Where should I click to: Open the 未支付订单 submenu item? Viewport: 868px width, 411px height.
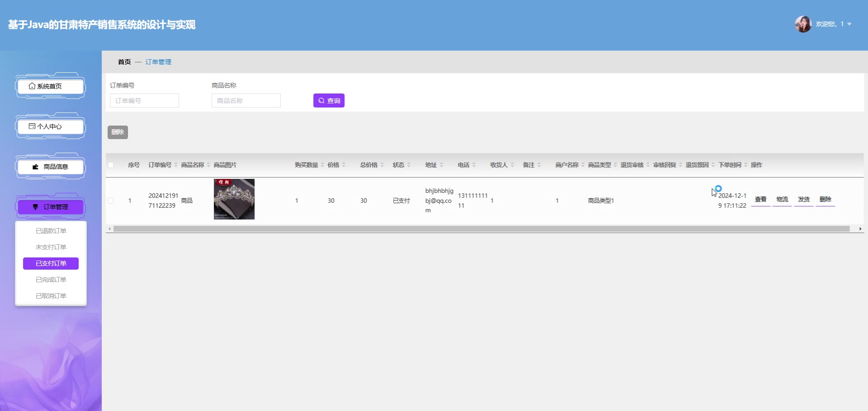click(51, 247)
